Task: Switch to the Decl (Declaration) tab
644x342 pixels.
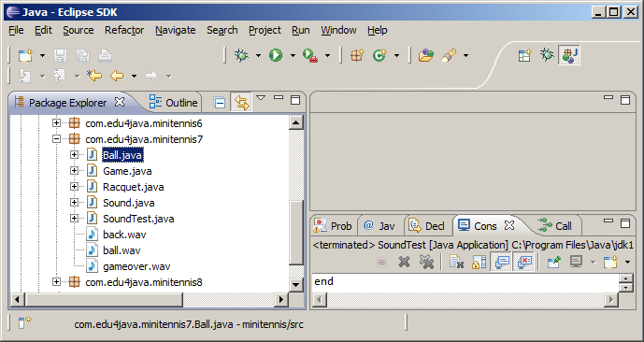Action: 427,226
